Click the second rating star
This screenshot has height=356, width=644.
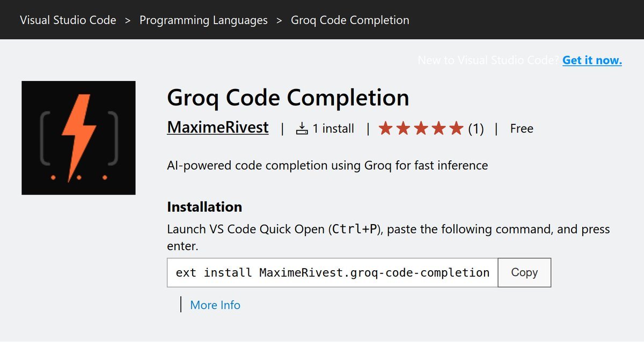coord(403,129)
